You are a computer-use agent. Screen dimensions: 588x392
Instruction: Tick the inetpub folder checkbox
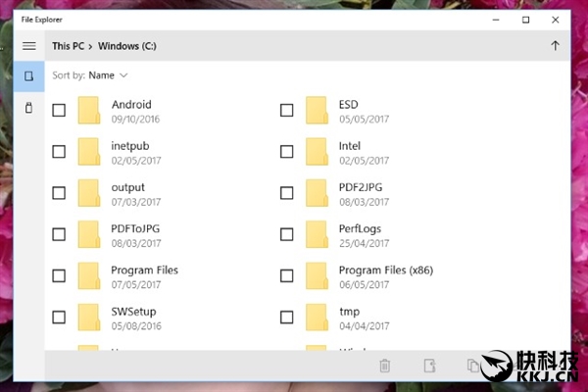point(59,152)
